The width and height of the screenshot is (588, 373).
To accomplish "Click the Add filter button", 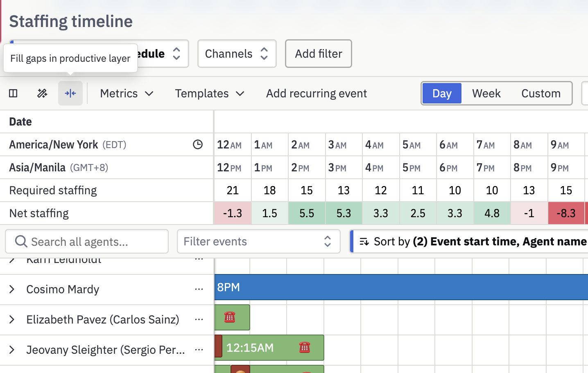I will [318, 54].
